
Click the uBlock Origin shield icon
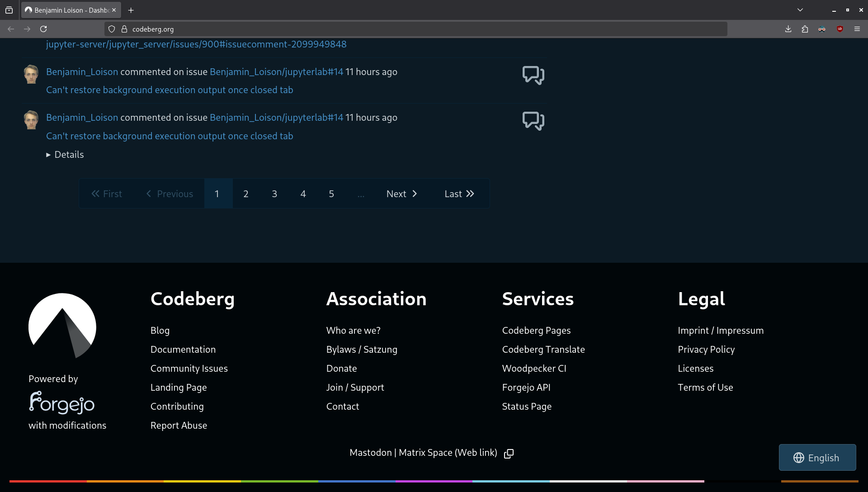point(840,29)
